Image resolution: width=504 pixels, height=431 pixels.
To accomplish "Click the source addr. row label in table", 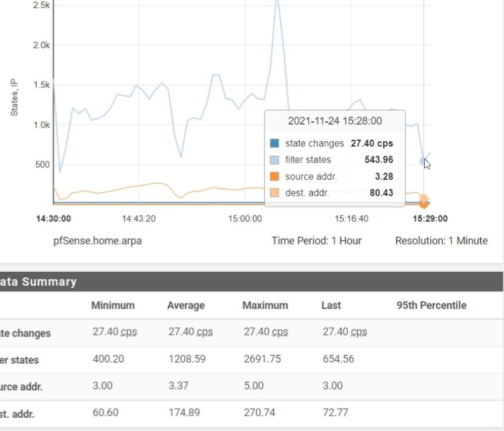I will tap(21, 387).
